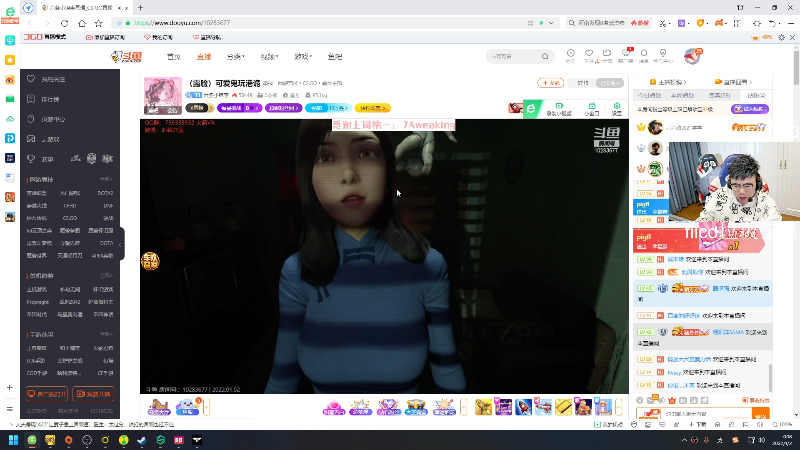Click the orange send button in chat input
This screenshot has width=800, height=450.
point(760,415)
